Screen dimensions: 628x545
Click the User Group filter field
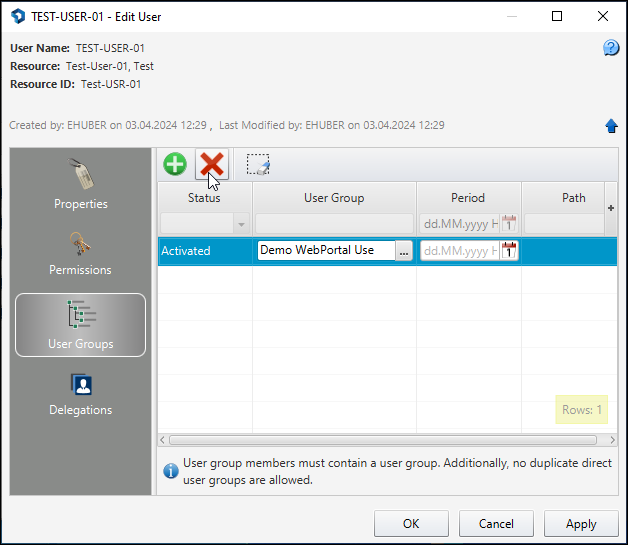click(x=334, y=224)
